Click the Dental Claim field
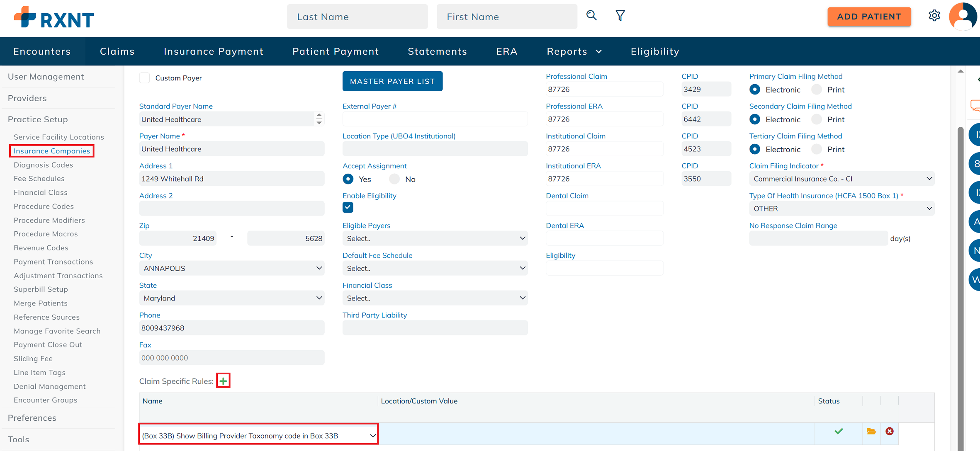Image resolution: width=980 pixels, height=451 pixels. pos(604,209)
